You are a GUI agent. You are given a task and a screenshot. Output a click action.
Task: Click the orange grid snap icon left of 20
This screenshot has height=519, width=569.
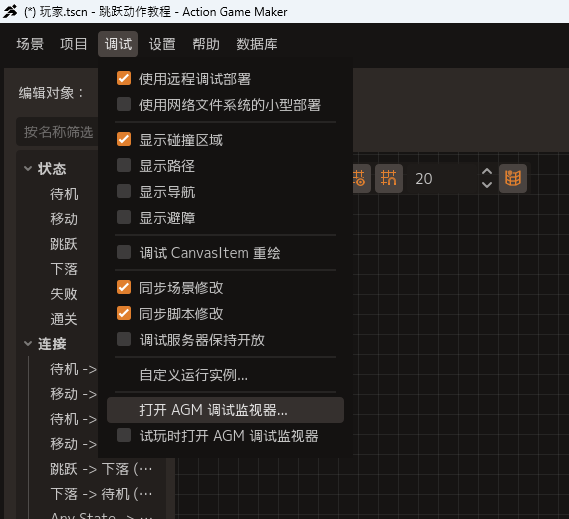pyautogui.click(x=389, y=178)
